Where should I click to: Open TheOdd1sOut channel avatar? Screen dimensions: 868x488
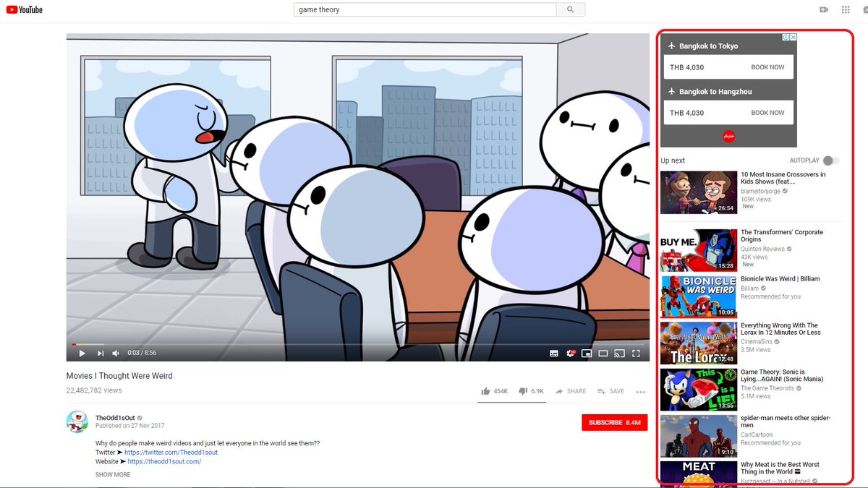coord(77,421)
